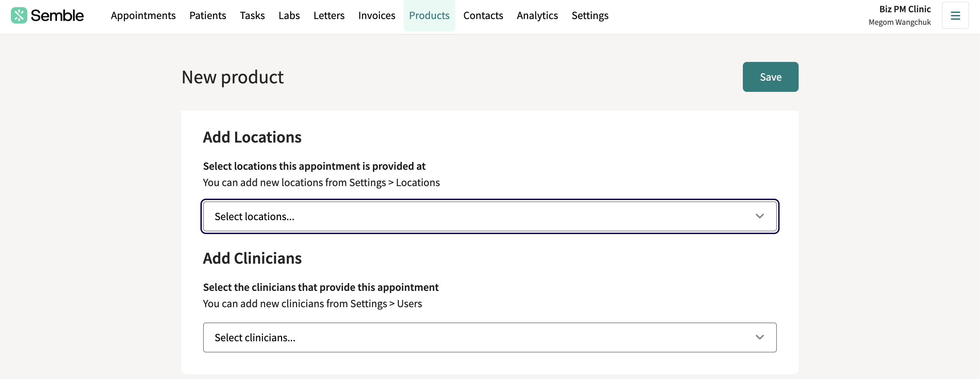
Task: View the Analytics section
Action: (537, 15)
